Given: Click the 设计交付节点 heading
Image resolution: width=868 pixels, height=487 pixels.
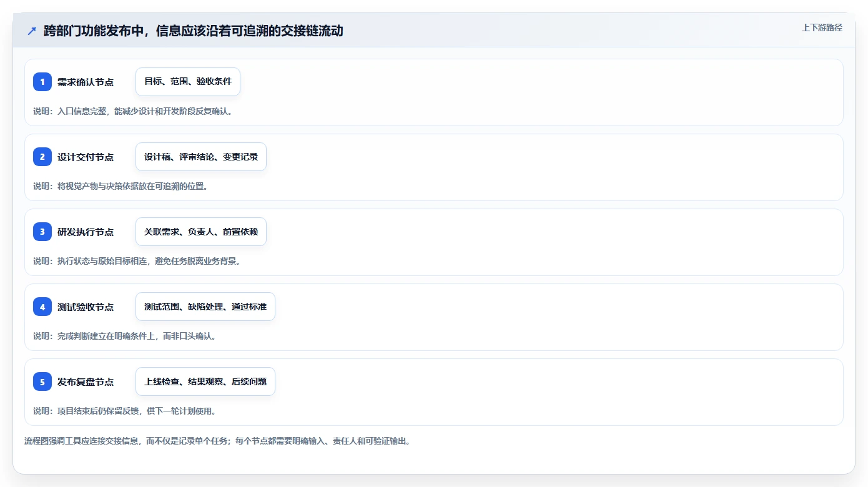Looking at the screenshot, I should [86, 157].
